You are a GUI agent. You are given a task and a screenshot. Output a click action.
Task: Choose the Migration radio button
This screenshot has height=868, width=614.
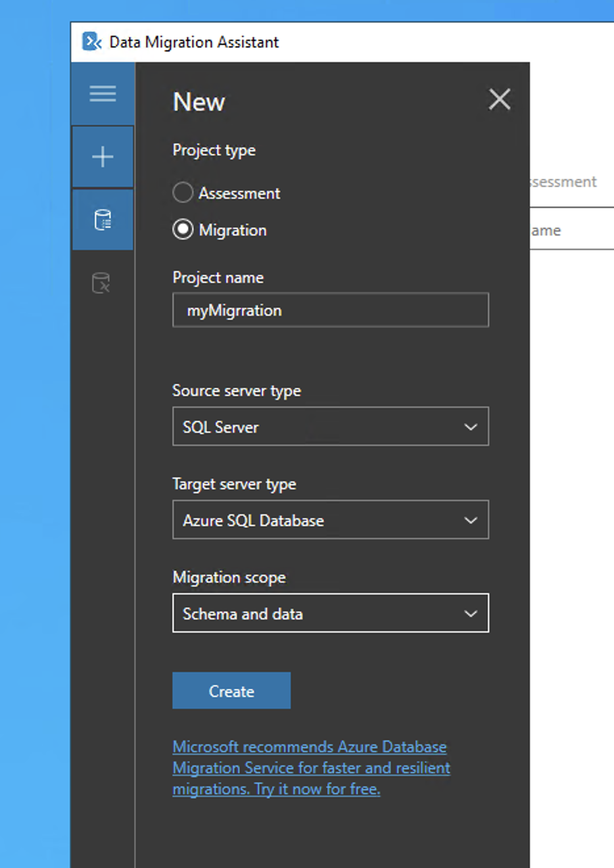183,229
